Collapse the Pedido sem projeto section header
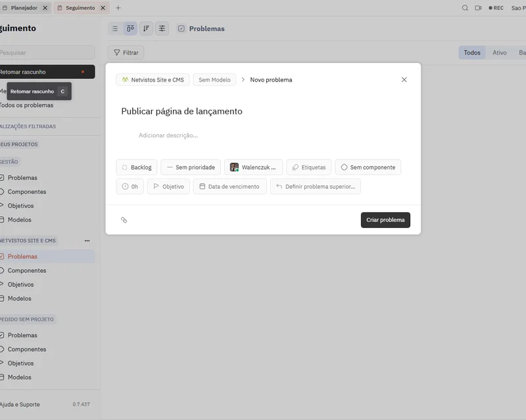This screenshot has height=420, width=526. coord(27,319)
